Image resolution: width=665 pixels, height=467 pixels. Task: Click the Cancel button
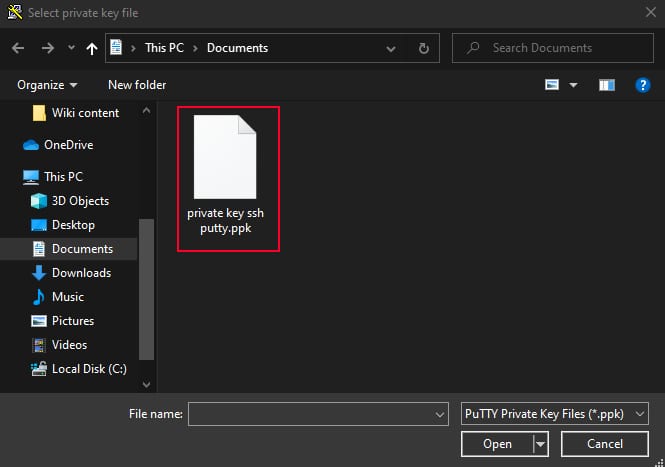tap(605, 444)
